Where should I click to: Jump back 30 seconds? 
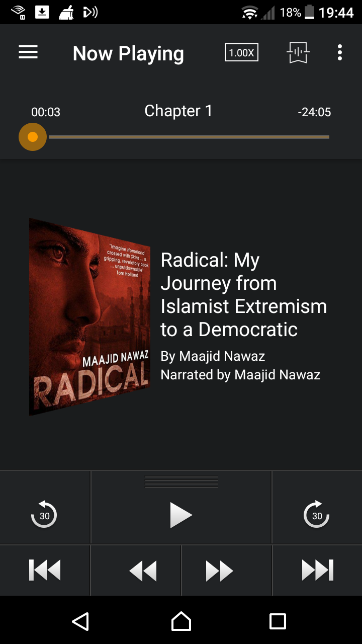(44, 514)
